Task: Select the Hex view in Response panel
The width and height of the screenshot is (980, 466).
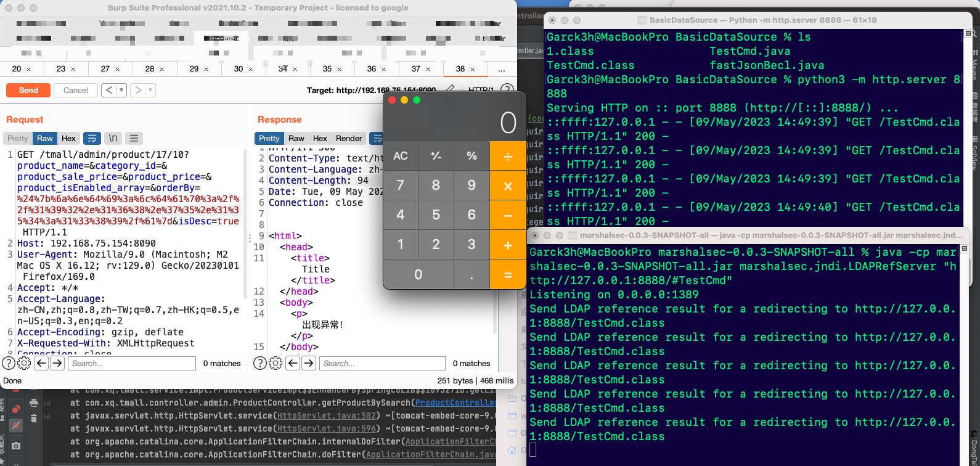Action: [x=320, y=138]
